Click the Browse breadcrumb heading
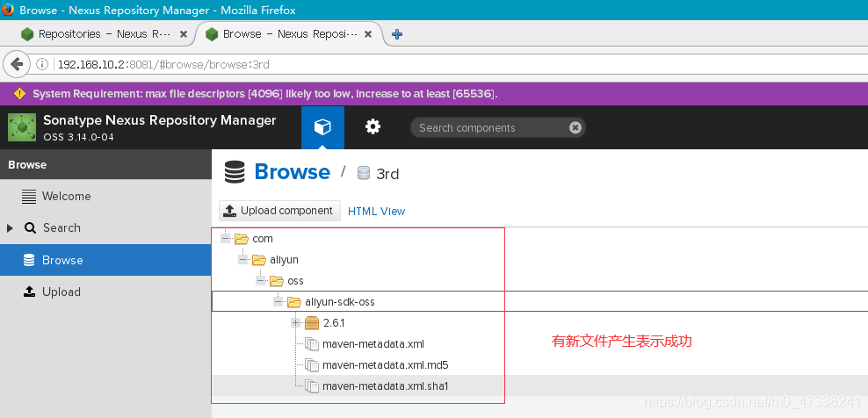The width and height of the screenshot is (868, 418). [293, 172]
